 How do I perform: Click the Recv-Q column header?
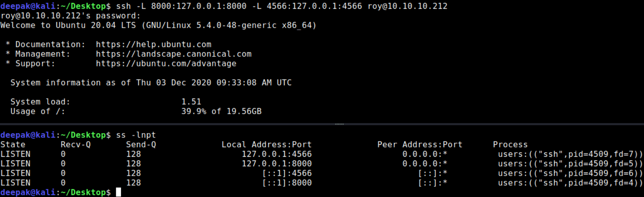(76, 144)
